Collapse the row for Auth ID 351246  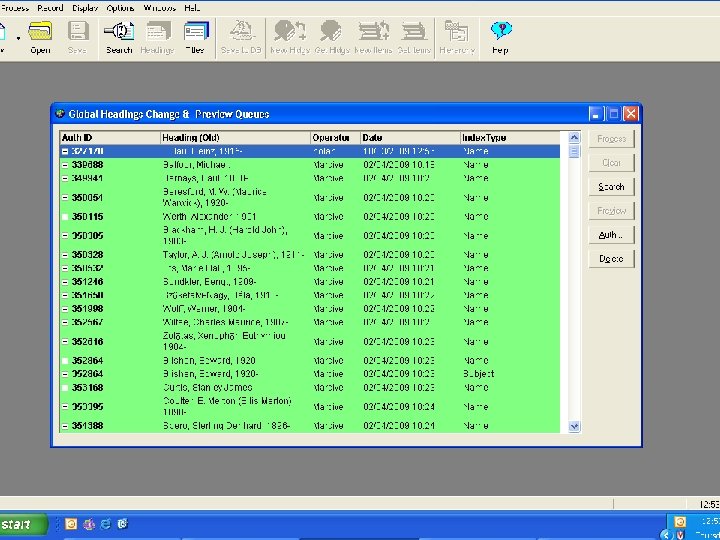[65, 282]
